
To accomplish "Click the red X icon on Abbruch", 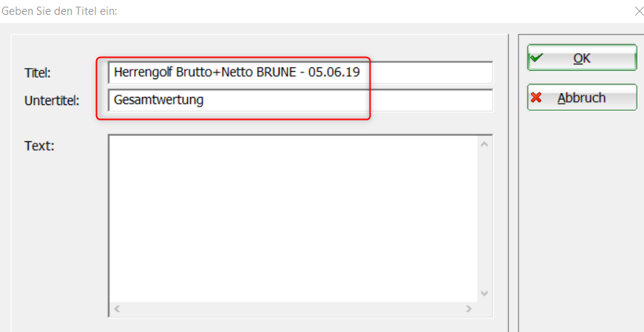I will point(538,98).
